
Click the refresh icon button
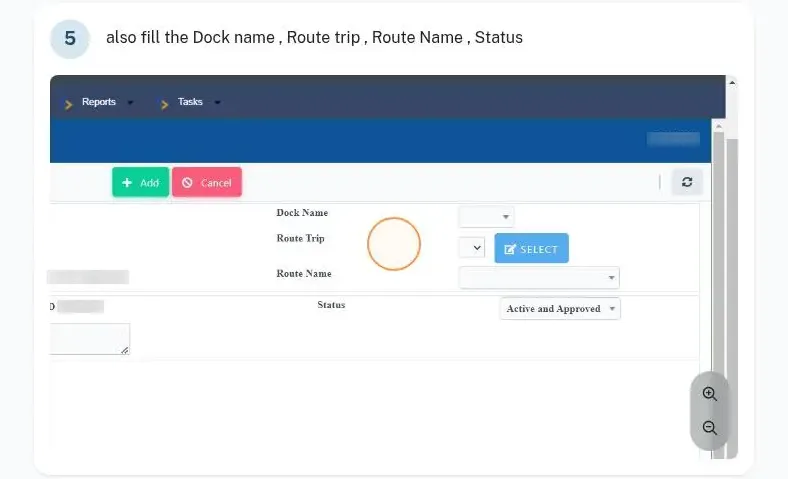[x=687, y=182]
